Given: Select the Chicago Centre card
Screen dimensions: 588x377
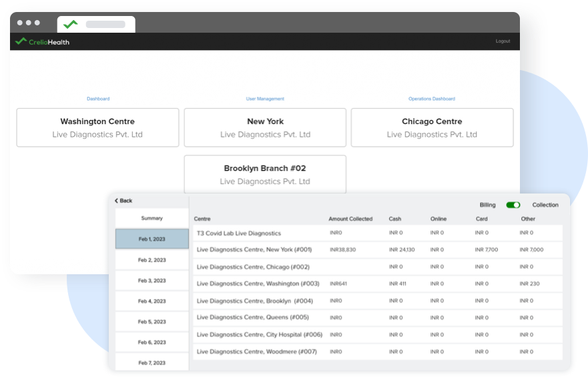Looking at the screenshot, I should (432, 127).
